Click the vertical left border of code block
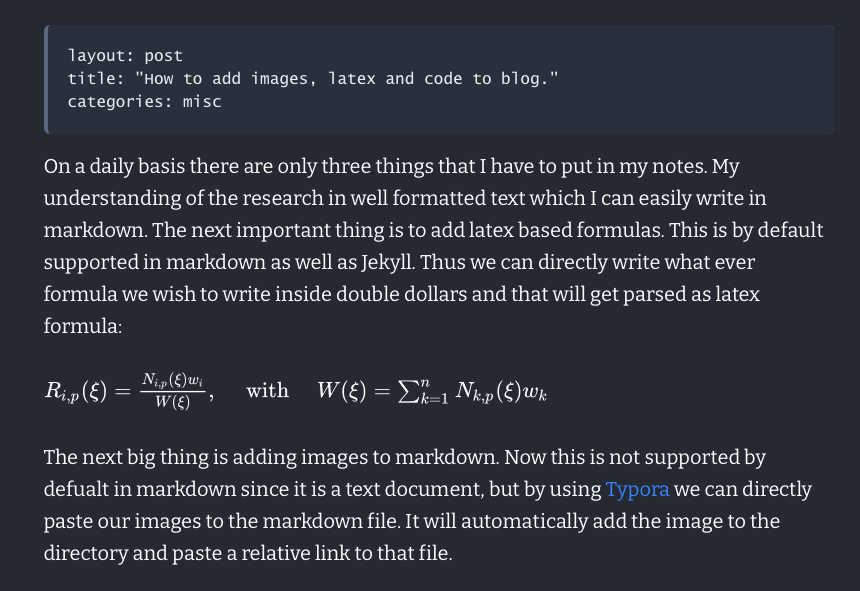Image resolution: width=860 pixels, height=591 pixels. [46, 79]
